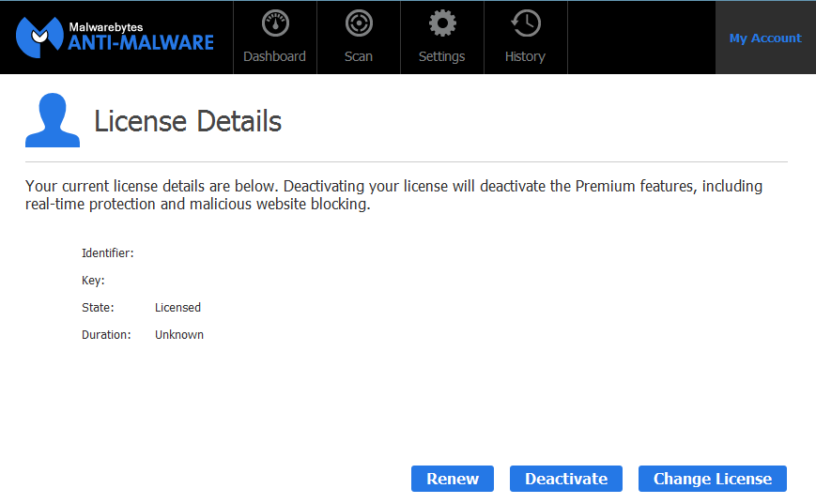
Task: Click the Settings gear icon
Action: pos(441,23)
